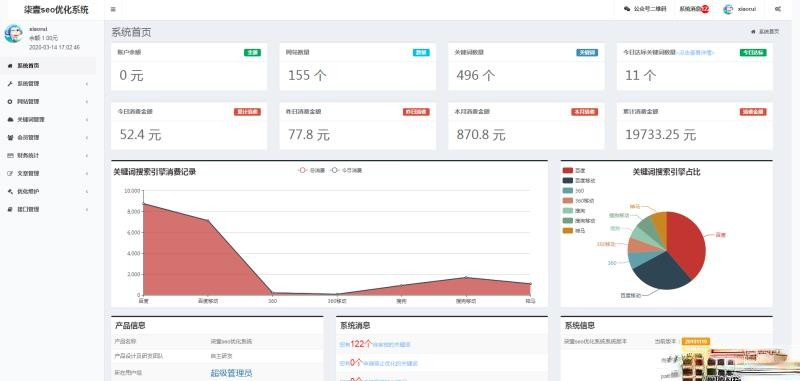Screen dimensions: 800x381
Task: Click the 19733.25 元 cumulative amount value
Action: [x=661, y=135]
